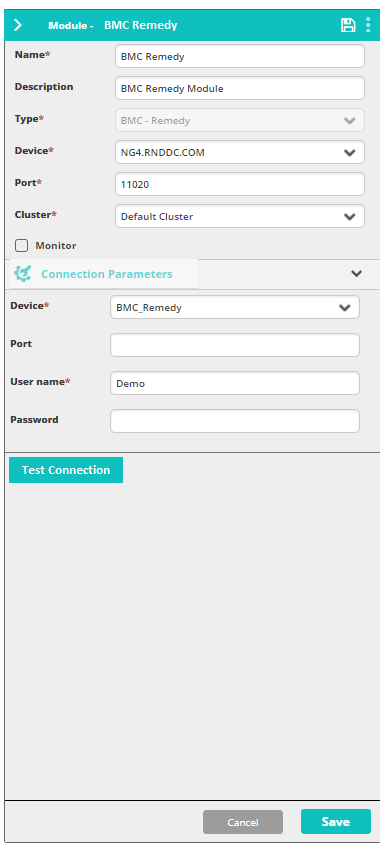Screen dimensions: 388x850
Task: Click the Test Connection button
Action: click(66, 470)
